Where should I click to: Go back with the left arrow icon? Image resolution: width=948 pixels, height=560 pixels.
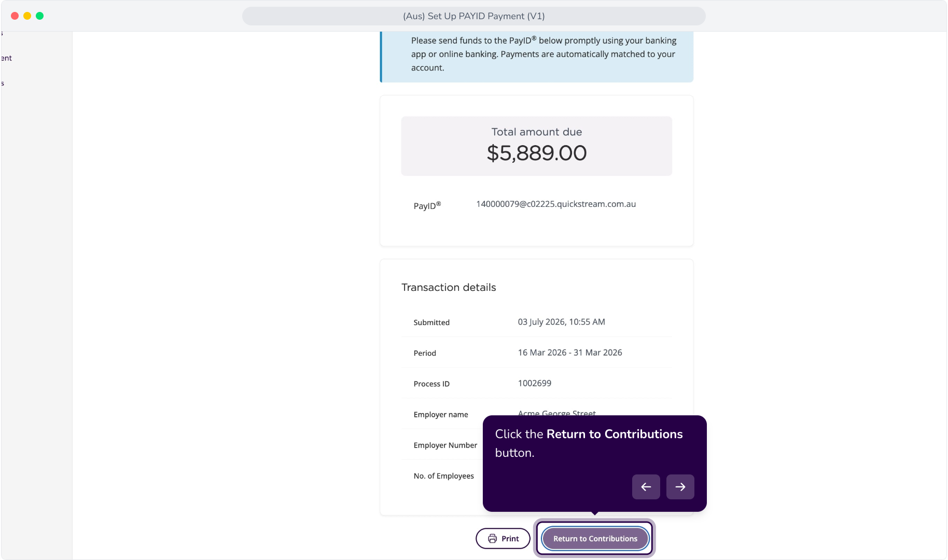pyautogui.click(x=646, y=487)
